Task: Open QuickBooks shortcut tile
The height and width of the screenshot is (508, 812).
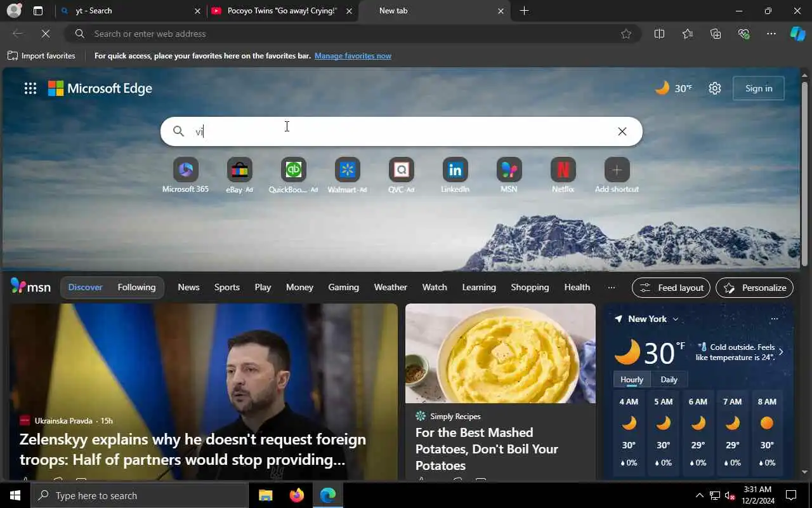Action: 293,175
